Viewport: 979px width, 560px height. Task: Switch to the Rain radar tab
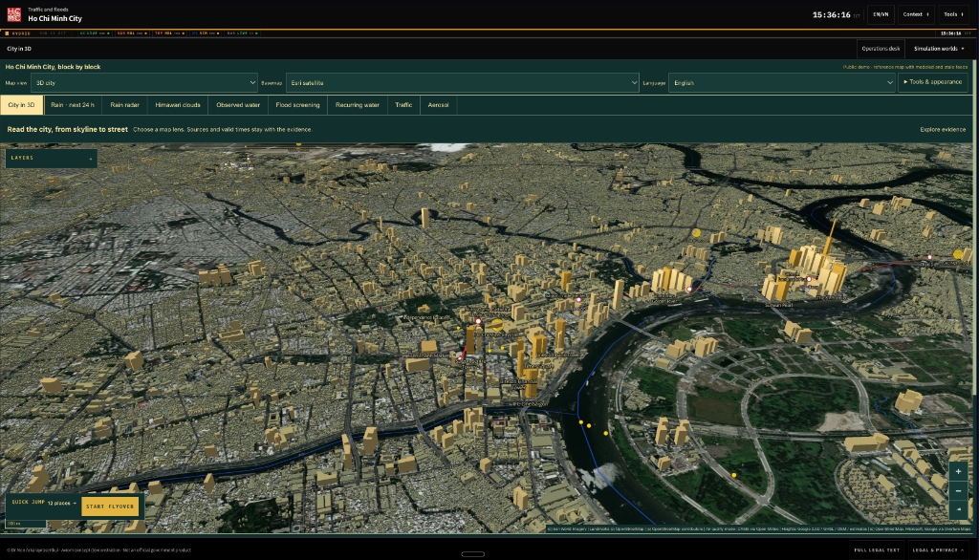point(125,105)
